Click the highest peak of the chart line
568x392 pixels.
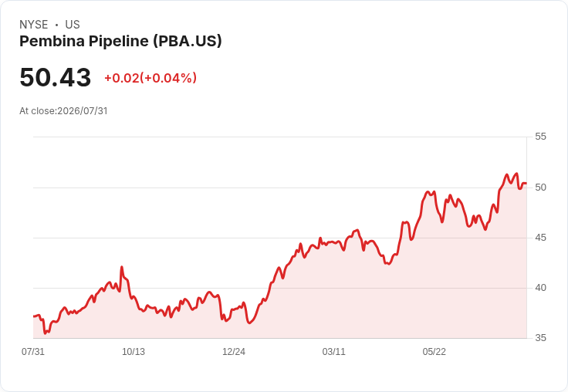pos(517,174)
